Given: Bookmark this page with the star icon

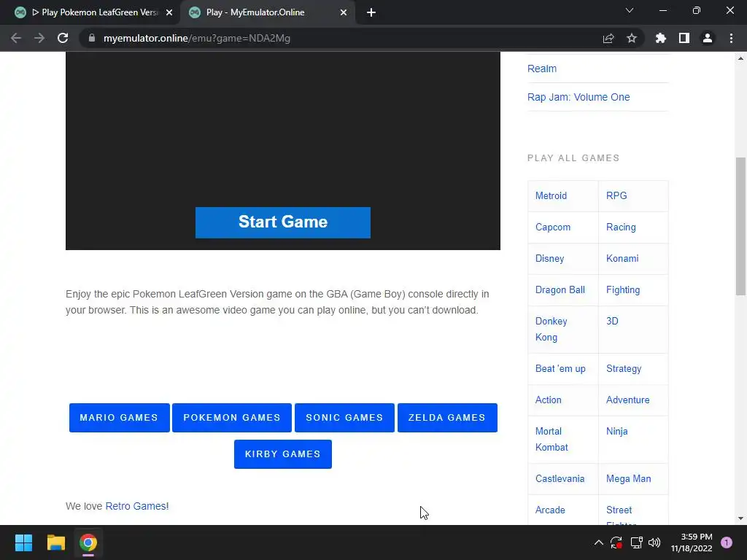Looking at the screenshot, I should [632, 38].
